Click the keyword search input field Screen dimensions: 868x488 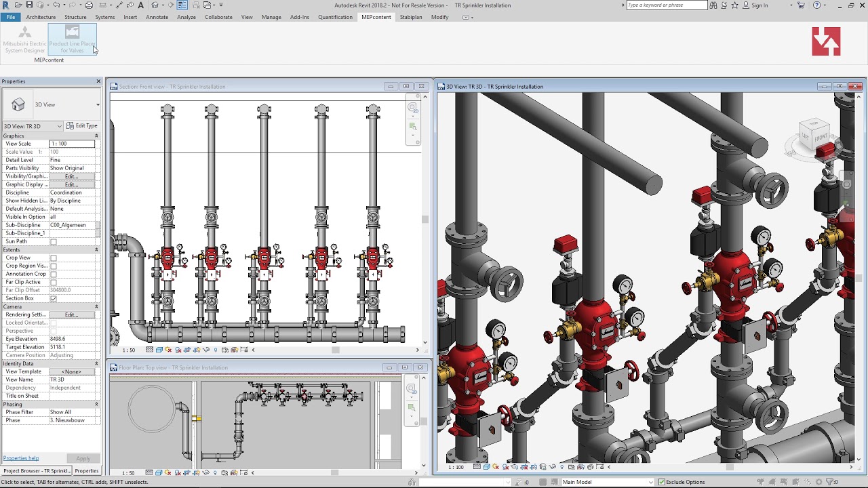(667, 5)
